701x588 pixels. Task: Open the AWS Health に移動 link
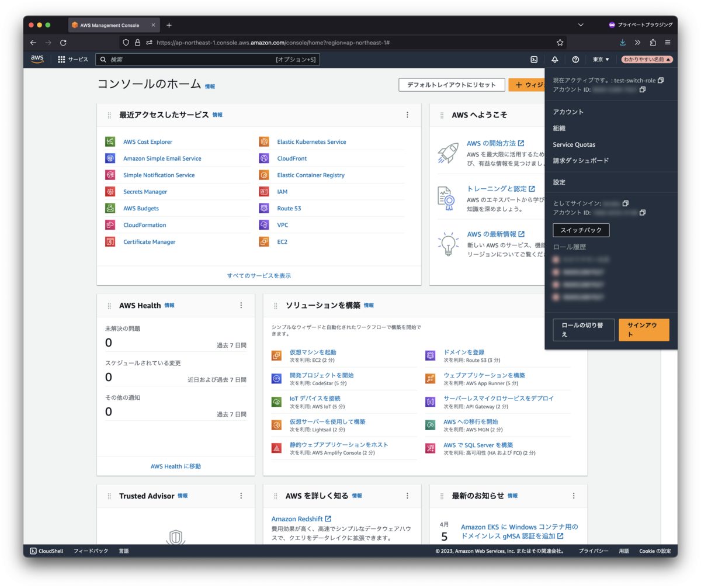click(176, 466)
